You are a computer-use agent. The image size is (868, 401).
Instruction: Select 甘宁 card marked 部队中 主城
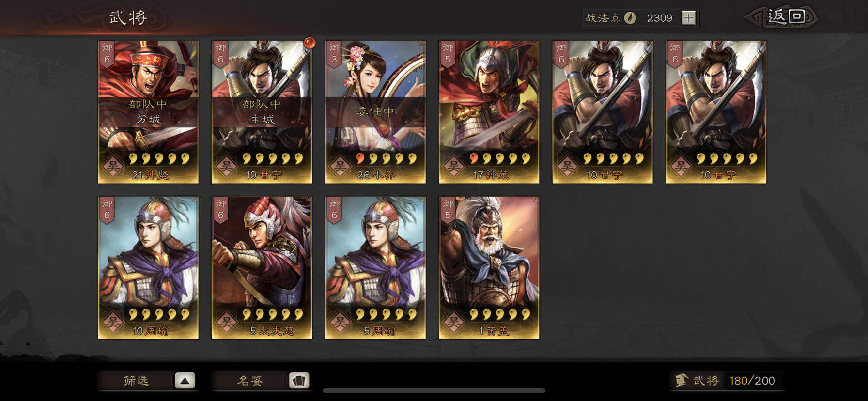[x=262, y=112]
